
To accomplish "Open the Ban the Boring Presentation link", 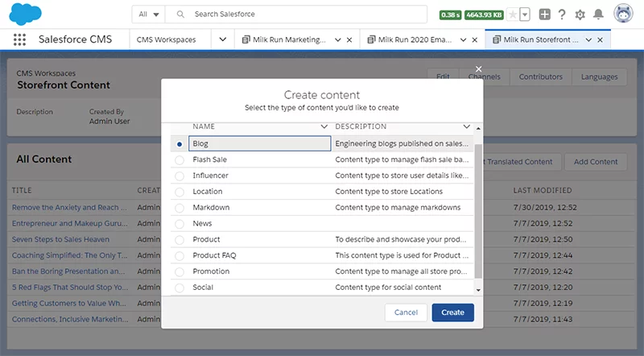I will pos(68,271).
